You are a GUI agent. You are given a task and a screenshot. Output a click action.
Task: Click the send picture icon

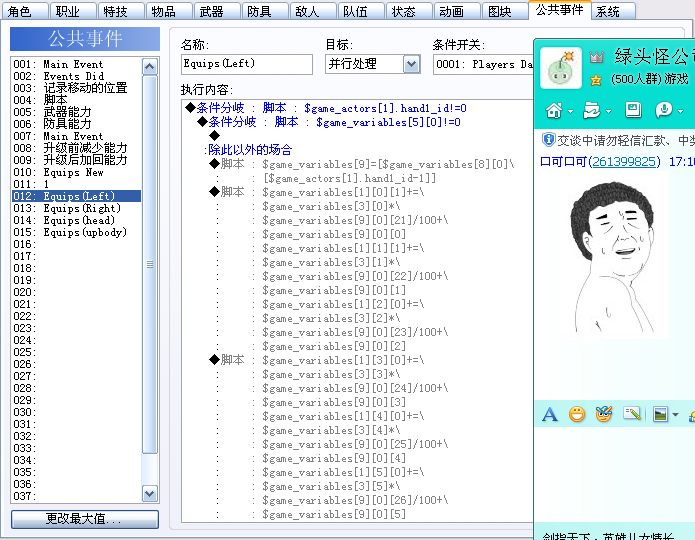click(x=660, y=415)
